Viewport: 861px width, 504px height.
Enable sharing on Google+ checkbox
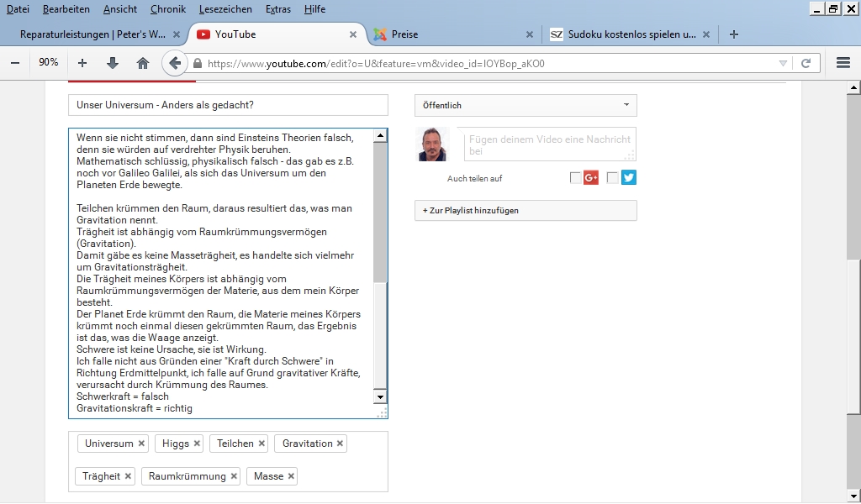(x=575, y=177)
